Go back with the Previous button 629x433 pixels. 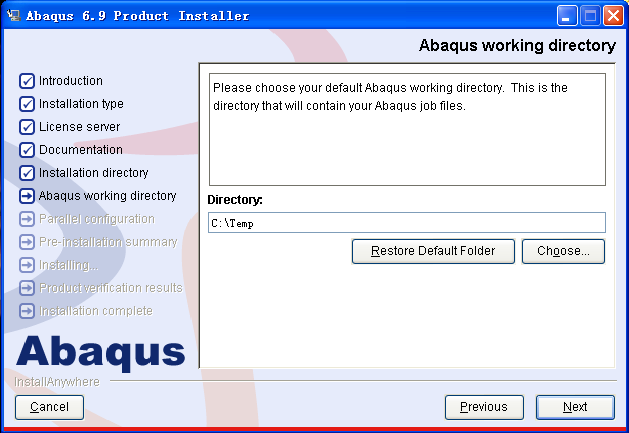tap(484, 407)
